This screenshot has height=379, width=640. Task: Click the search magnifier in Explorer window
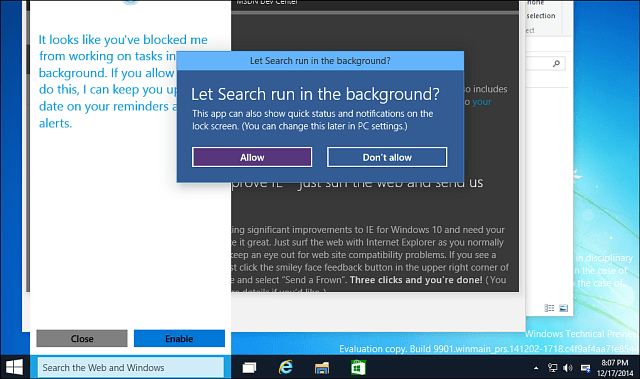click(x=556, y=63)
